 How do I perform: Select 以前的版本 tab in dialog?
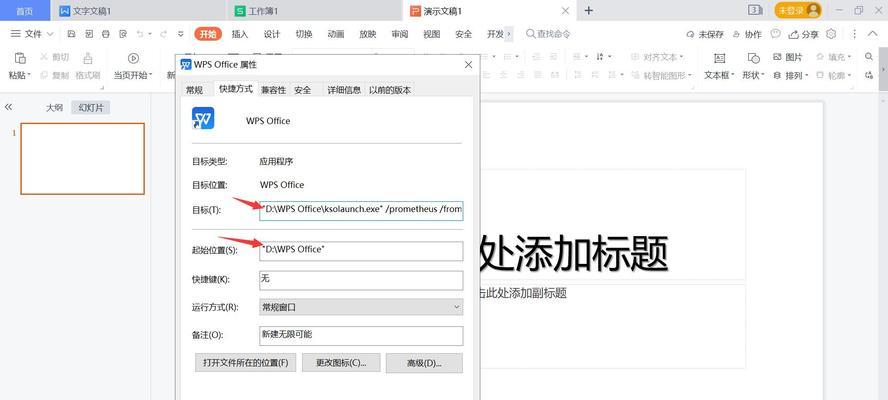click(390, 90)
